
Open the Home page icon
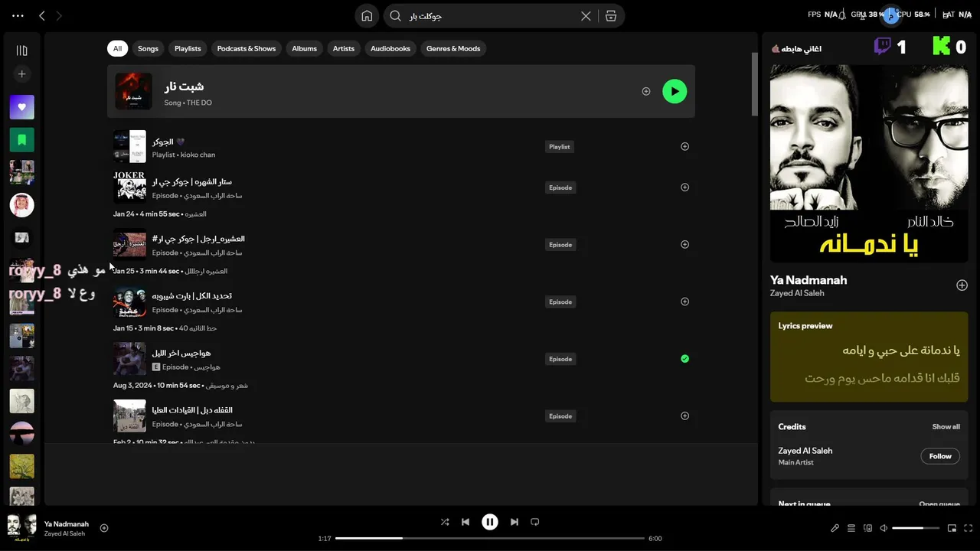(x=367, y=15)
